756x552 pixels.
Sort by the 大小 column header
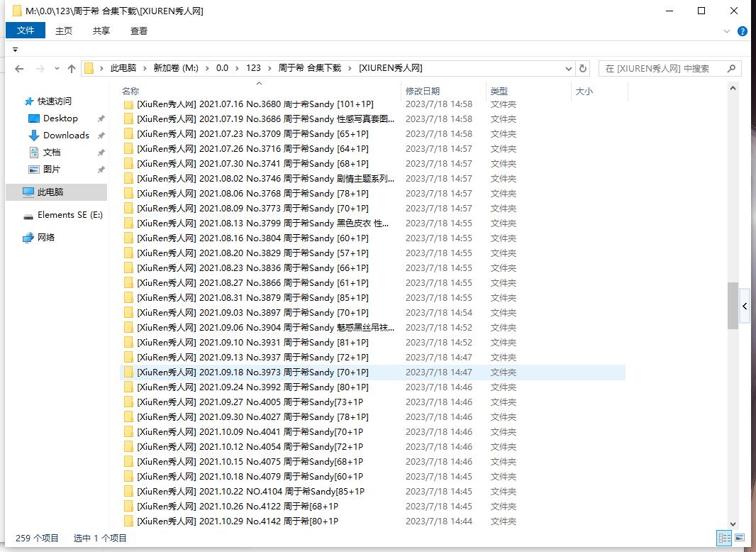coord(584,92)
